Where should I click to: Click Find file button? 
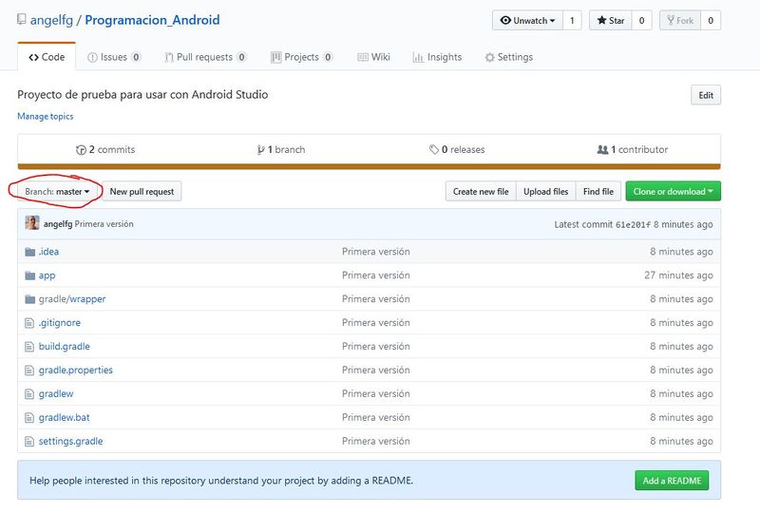coord(598,191)
